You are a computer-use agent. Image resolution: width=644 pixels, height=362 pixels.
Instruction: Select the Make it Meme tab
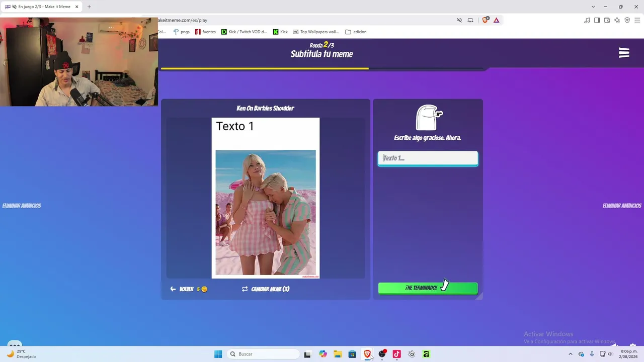[x=42, y=7]
